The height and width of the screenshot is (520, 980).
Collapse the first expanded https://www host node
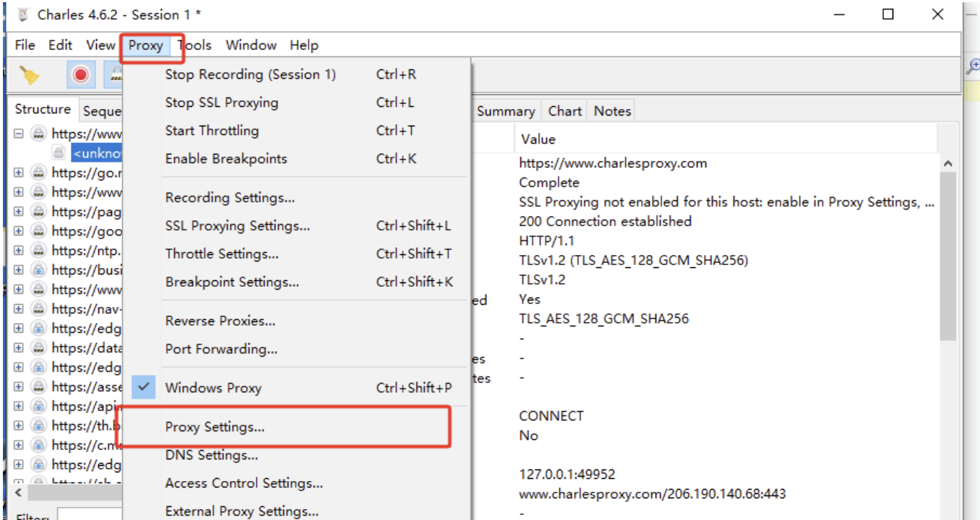19,134
